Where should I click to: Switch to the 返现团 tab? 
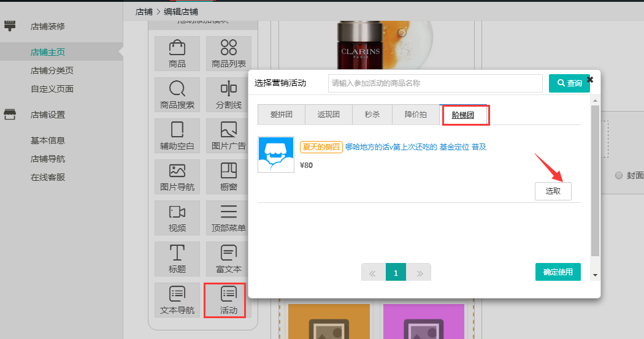(x=329, y=115)
